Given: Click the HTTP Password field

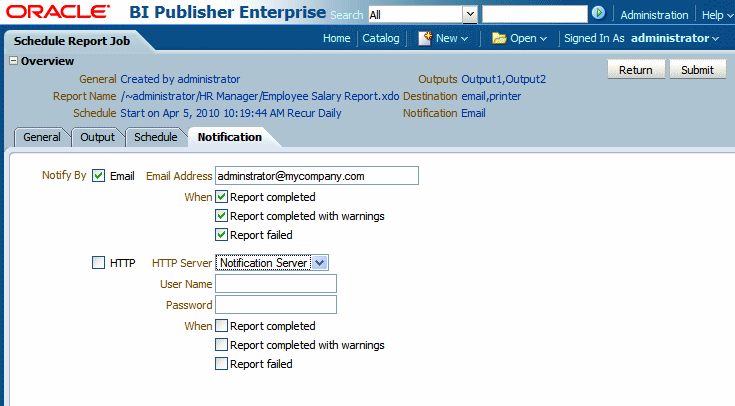Looking at the screenshot, I should [x=276, y=305].
